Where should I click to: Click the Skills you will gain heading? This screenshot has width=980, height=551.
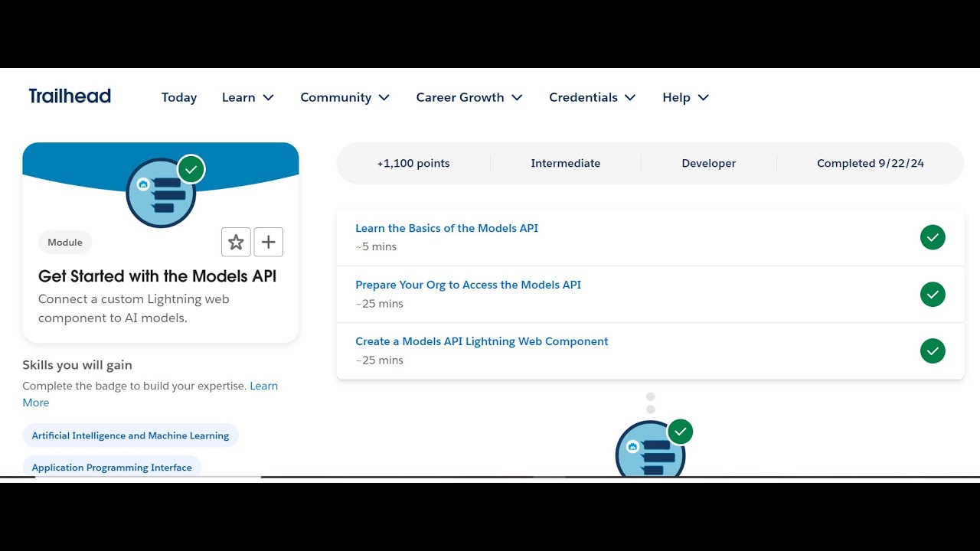pyautogui.click(x=77, y=365)
